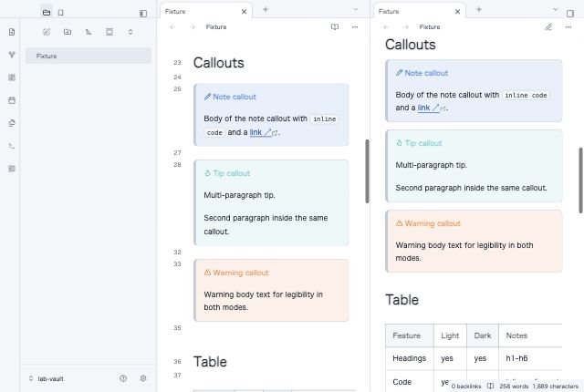Click the Tip callout title in the right pane

tap(423, 143)
